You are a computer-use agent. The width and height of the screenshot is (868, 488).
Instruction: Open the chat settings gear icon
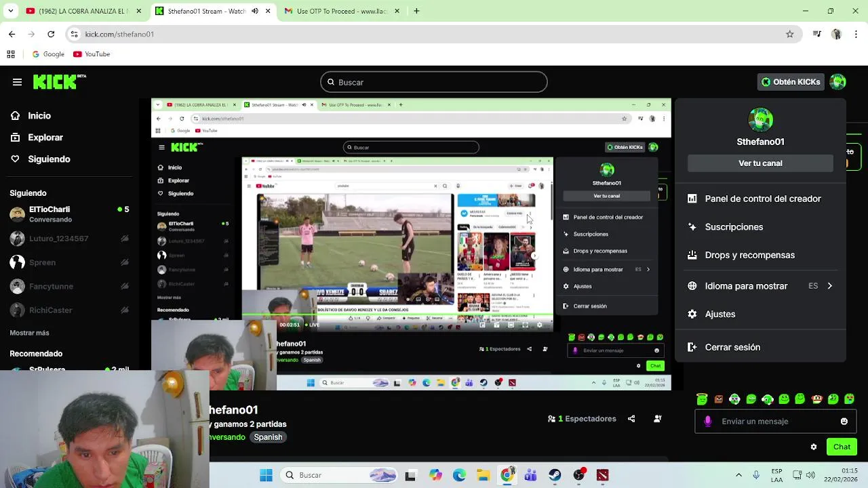pos(814,447)
